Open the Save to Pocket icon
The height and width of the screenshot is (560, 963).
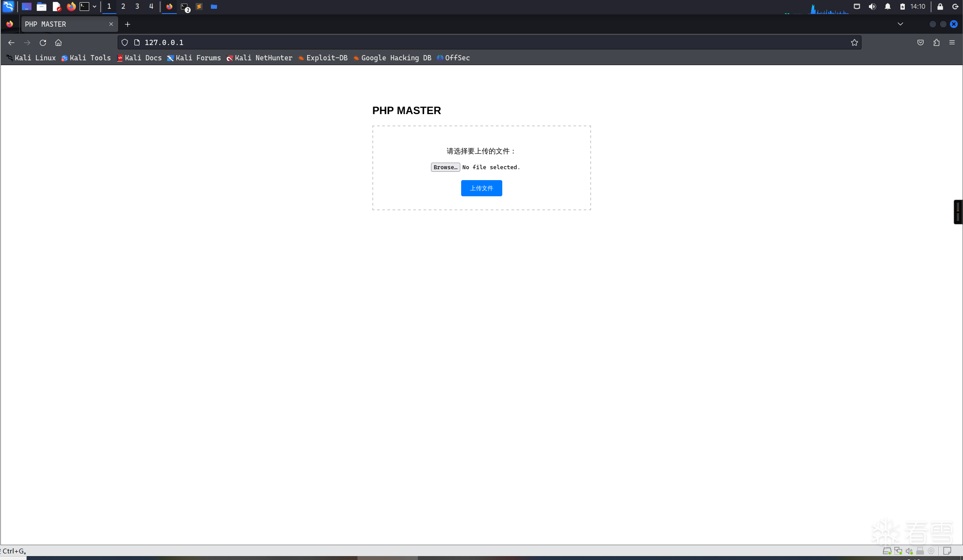921,42
